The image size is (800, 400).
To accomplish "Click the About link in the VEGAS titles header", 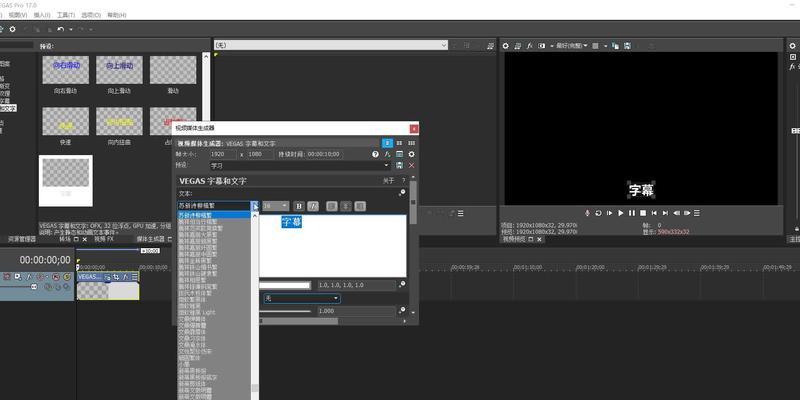I will pyautogui.click(x=389, y=181).
